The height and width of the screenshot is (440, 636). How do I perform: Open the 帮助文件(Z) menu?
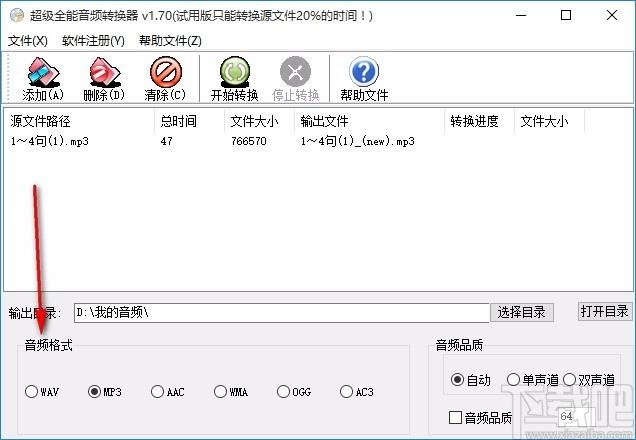[x=170, y=41]
